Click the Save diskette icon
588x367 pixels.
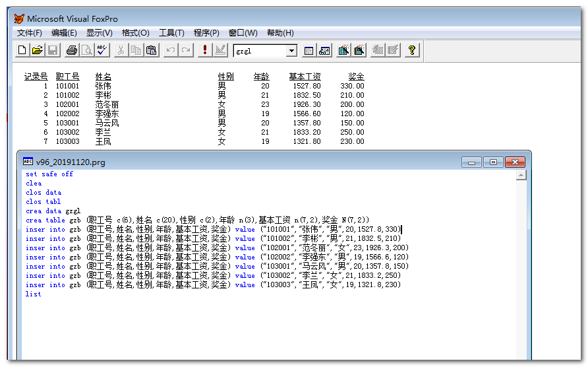click(x=53, y=50)
